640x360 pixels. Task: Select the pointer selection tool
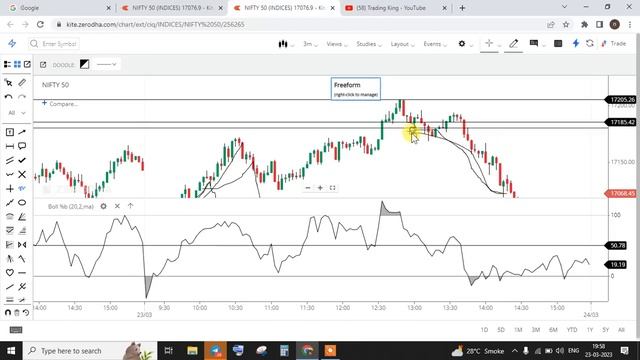pos(9,83)
